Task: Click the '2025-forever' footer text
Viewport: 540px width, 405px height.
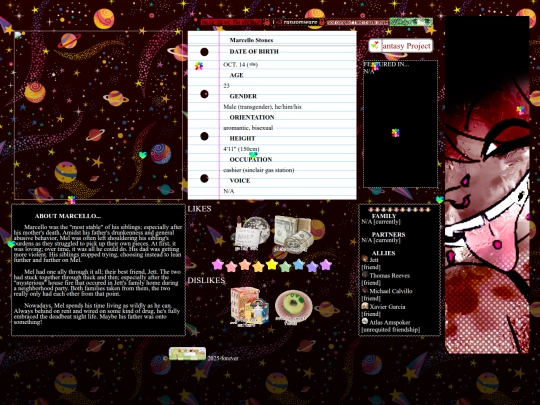Action: coord(222,358)
